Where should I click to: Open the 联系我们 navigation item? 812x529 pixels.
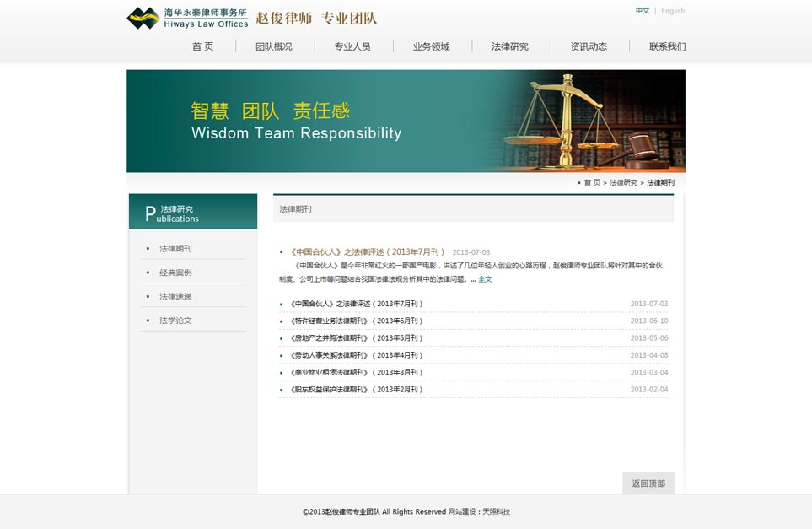point(667,46)
